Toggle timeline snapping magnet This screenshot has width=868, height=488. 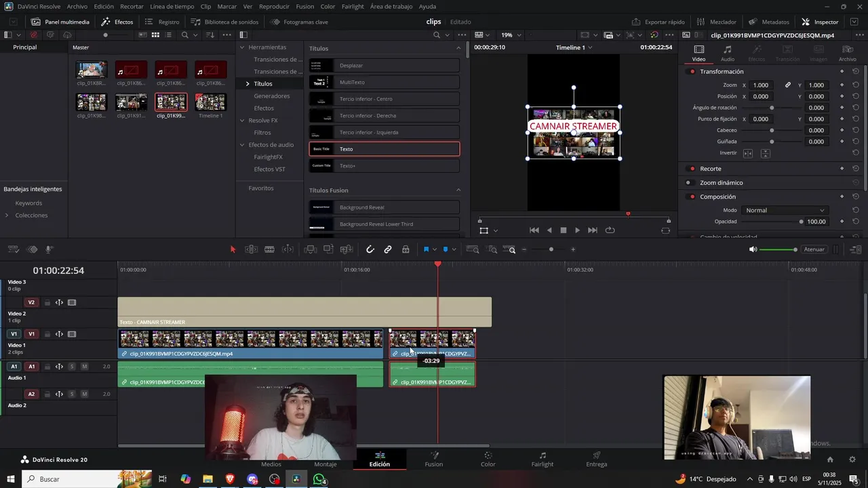click(x=370, y=249)
